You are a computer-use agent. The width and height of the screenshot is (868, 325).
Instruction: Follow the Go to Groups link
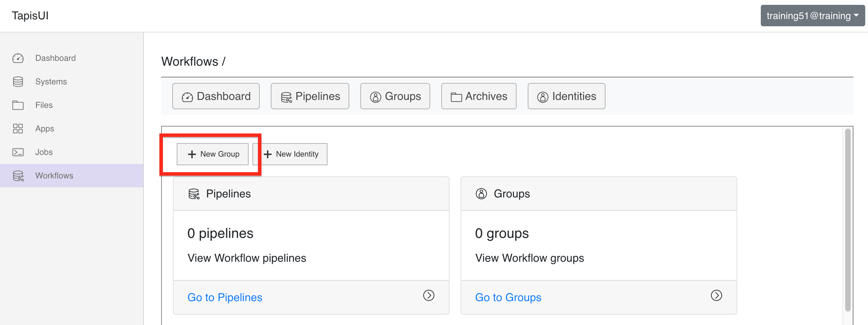pyautogui.click(x=508, y=297)
